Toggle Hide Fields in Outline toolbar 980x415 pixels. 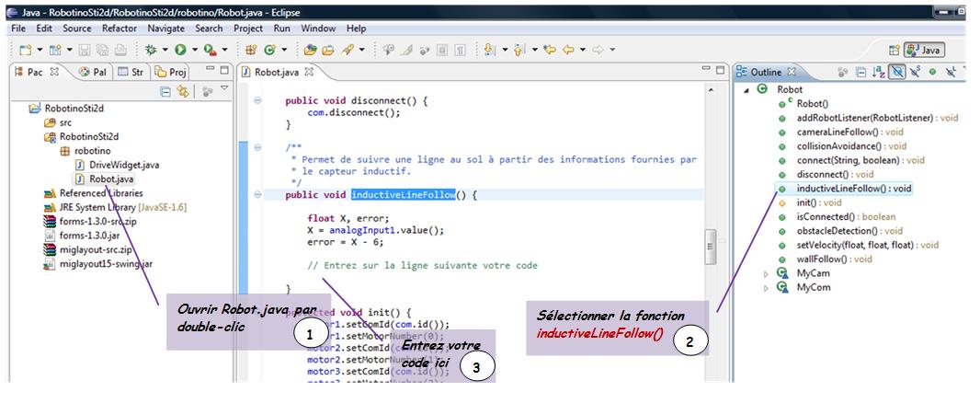pyautogui.click(x=897, y=71)
